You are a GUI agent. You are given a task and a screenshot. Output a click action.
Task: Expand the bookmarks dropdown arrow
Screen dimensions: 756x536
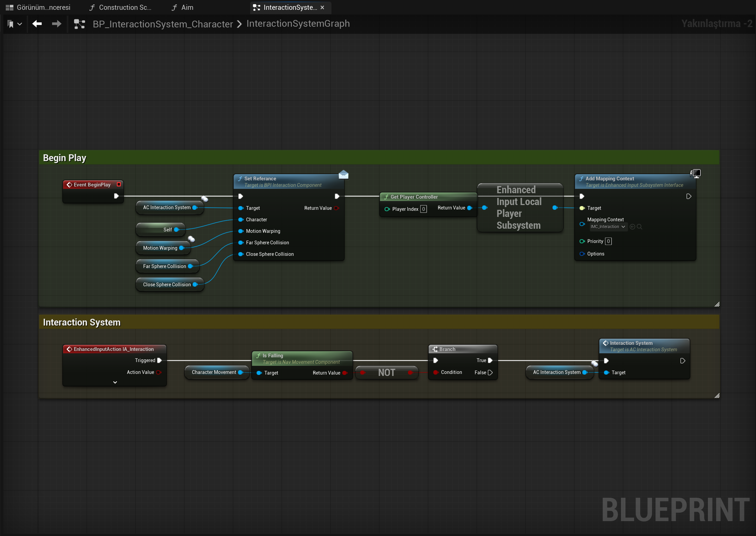20,24
